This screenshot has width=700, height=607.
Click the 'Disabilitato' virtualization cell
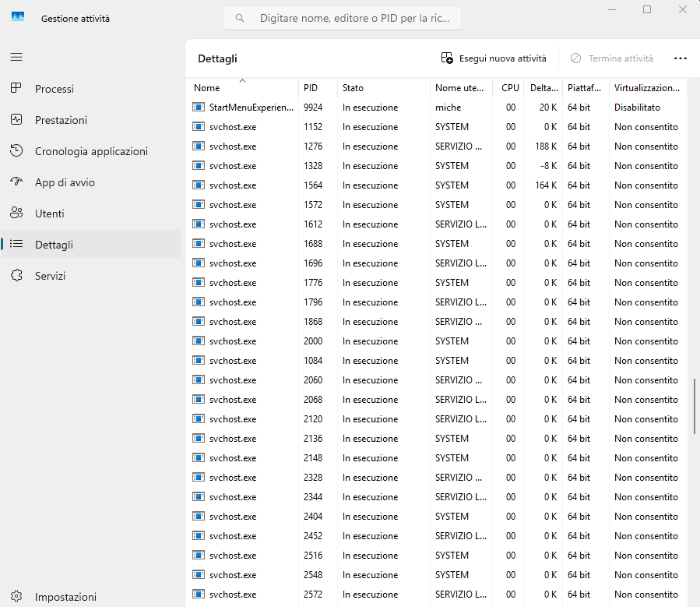click(x=637, y=108)
